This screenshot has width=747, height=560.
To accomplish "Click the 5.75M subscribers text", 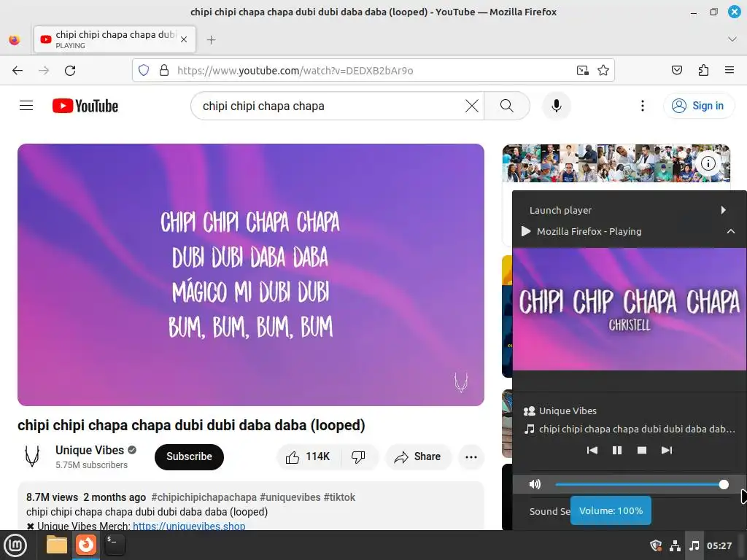I will (x=91, y=465).
